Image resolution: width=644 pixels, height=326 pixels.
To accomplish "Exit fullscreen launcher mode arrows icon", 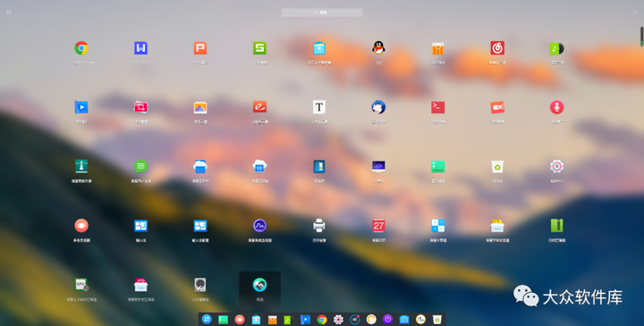I will [x=635, y=12].
